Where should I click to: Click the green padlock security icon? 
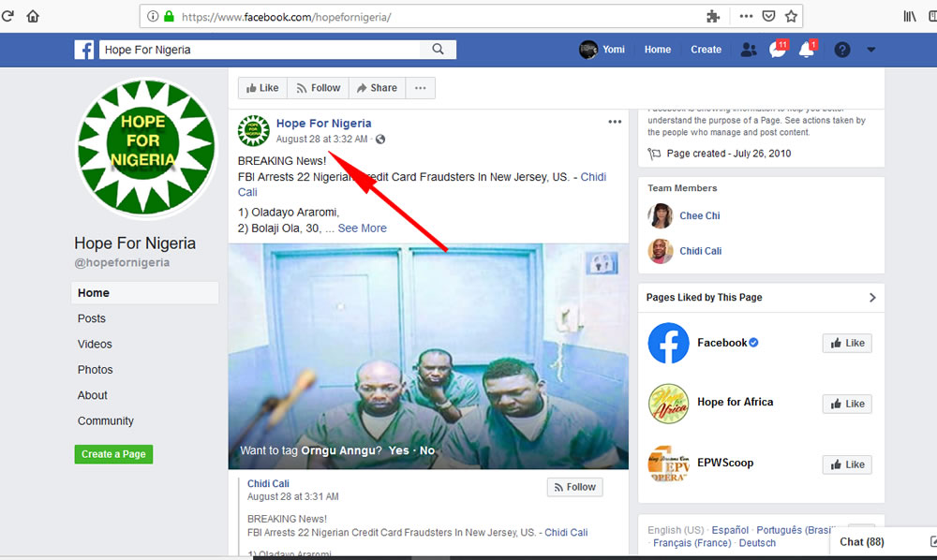tap(169, 17)
